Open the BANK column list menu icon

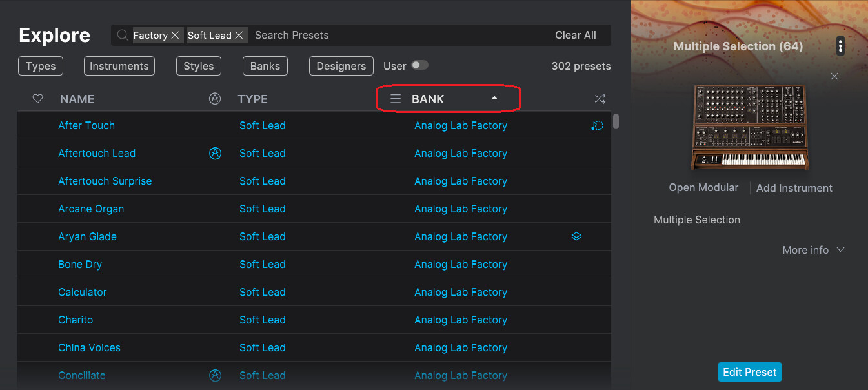tap(396, 99)
